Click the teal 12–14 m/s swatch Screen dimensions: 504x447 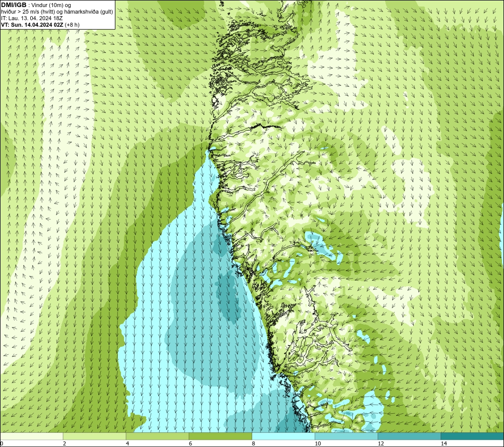(409, 436)
